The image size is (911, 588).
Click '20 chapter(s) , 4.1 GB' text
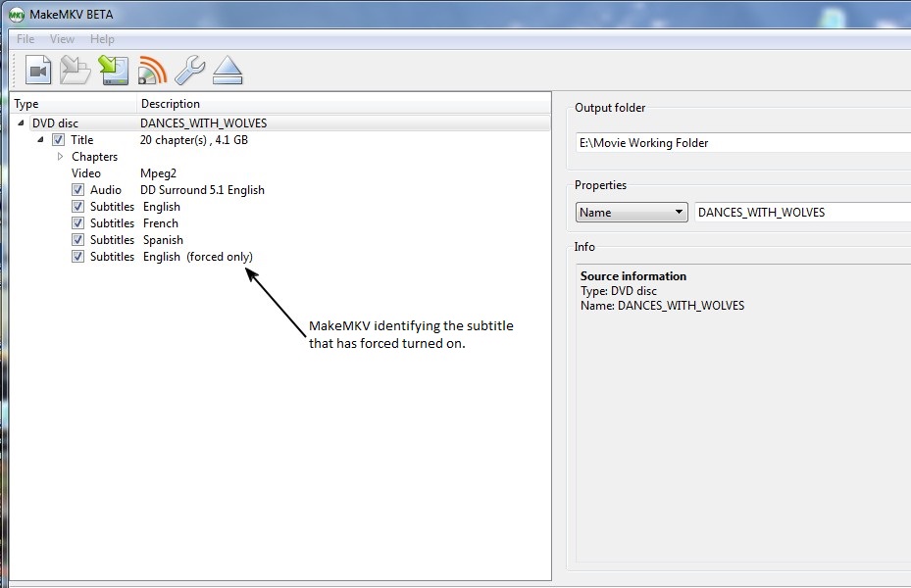pos(194,140)
